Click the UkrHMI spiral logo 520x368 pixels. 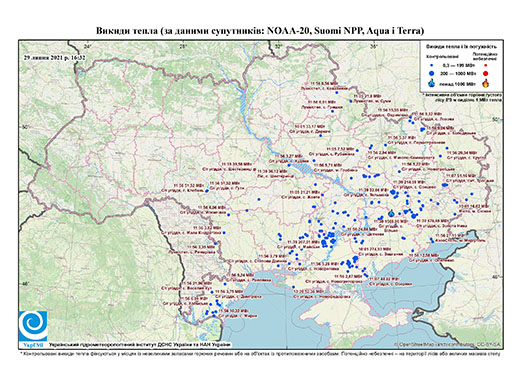click(33, 326)
